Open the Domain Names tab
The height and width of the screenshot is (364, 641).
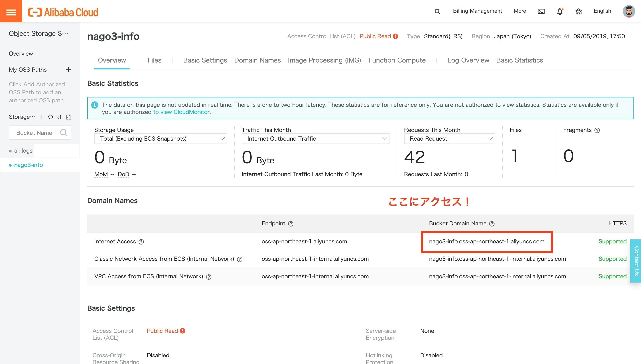[258, 60]
